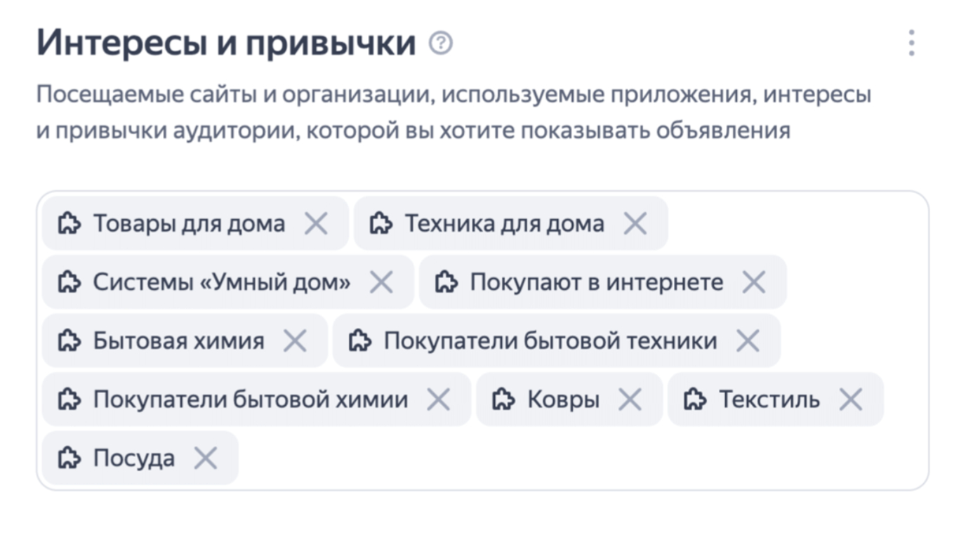Viewport: 980px width, 535px height.
Task: Open help tooltip next to Интересы и привычки
Action: pyautogui.click(x=441, y=44)
